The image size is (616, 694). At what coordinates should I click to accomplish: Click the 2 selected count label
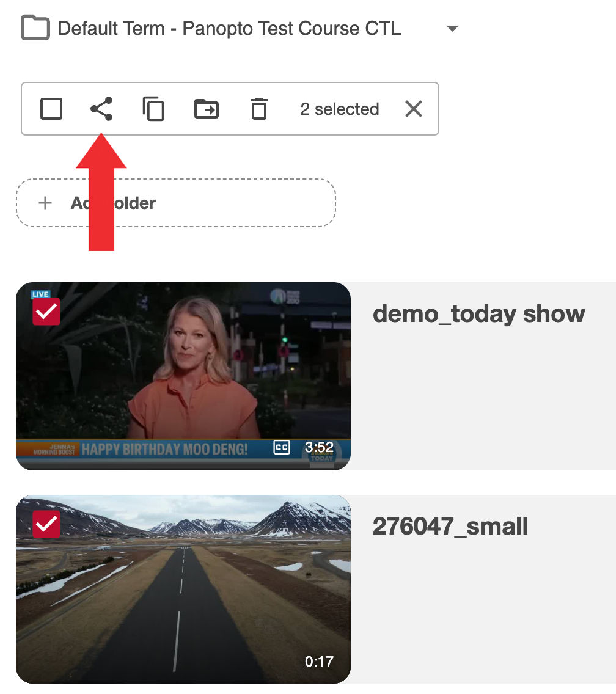coord(340,109)
